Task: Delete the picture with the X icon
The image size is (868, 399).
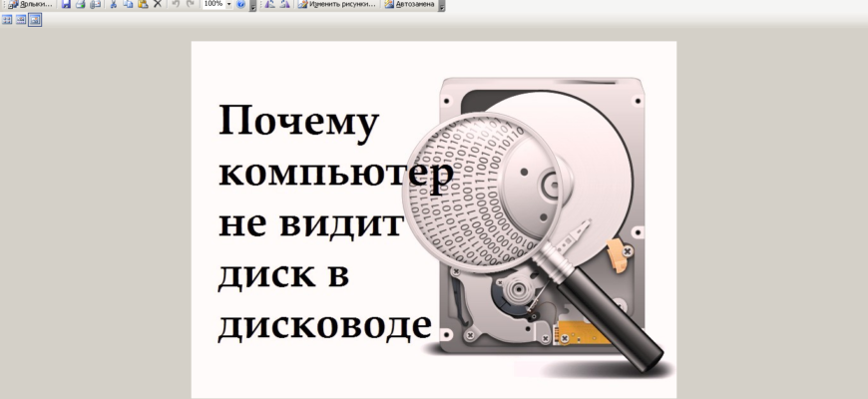Action: (158, 4)
